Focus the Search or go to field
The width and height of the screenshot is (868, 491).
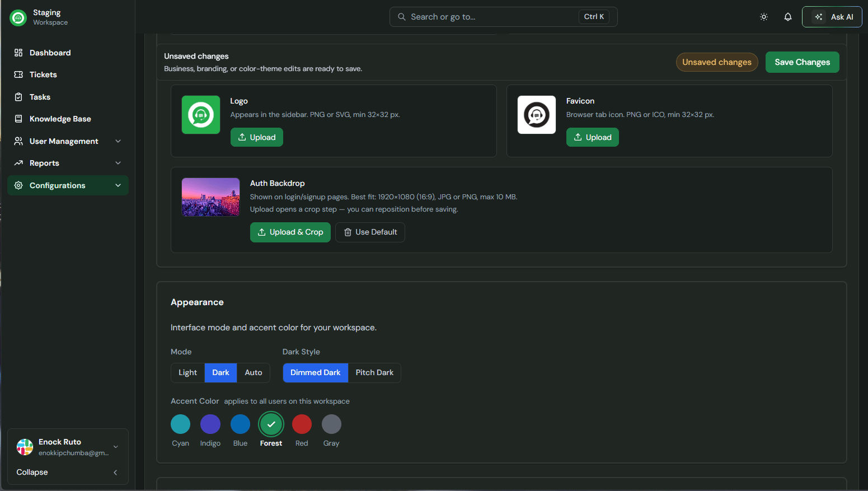point(504,17)
